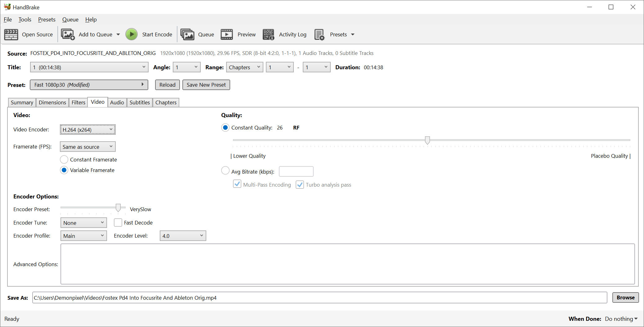The image size is (644, 327).
Task: Click the Save New Preset button
Action: click(x=206, y=85)
